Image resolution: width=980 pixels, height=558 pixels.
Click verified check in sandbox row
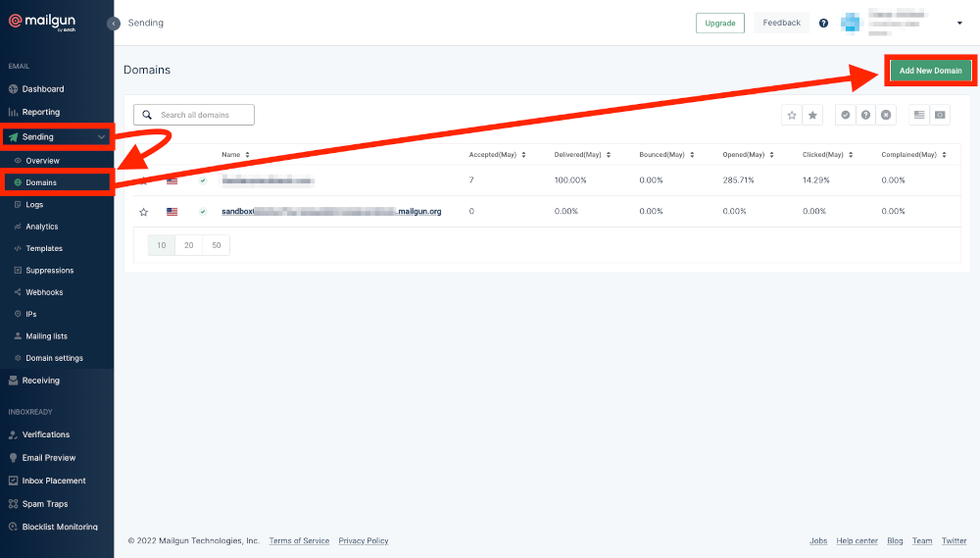(x=203, y=212)
